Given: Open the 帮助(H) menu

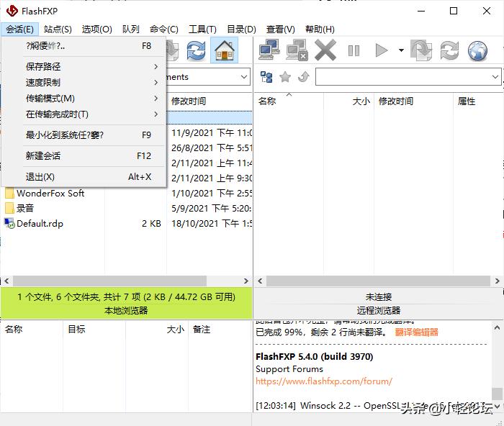Looking at the screenshot, I should click(320, 30).
